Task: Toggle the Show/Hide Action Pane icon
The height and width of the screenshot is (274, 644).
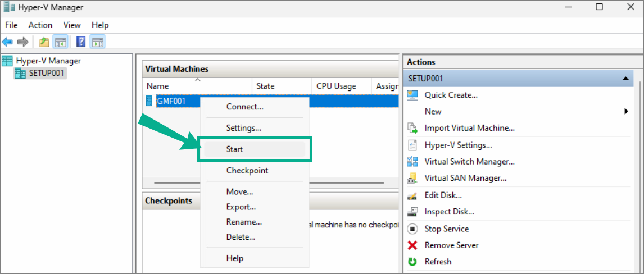Action: click(x=98, y=42)
